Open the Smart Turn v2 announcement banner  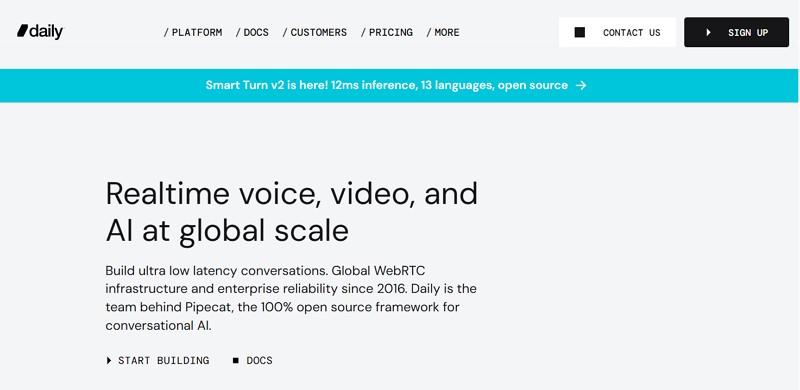click(399, 85)
